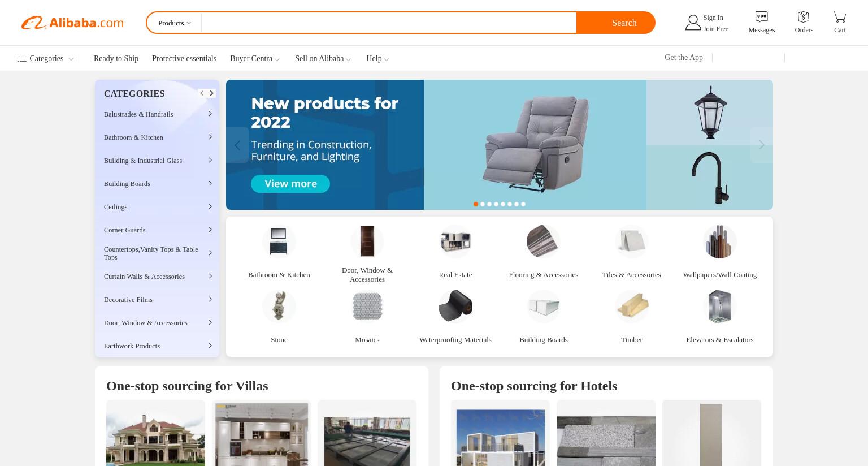Expand the Buyer Central dropdown
Screen dimensions: 868x466
tap(255, 59)
